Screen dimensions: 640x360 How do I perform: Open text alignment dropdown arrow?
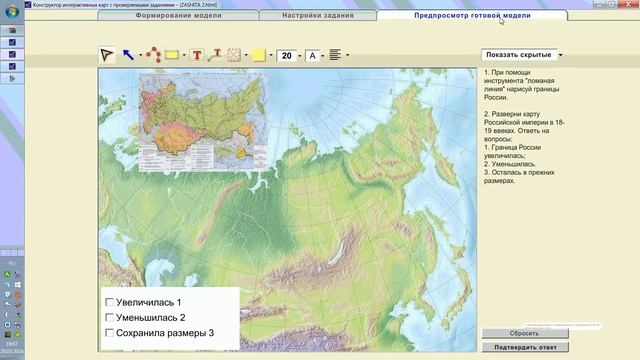pos(347,55)
